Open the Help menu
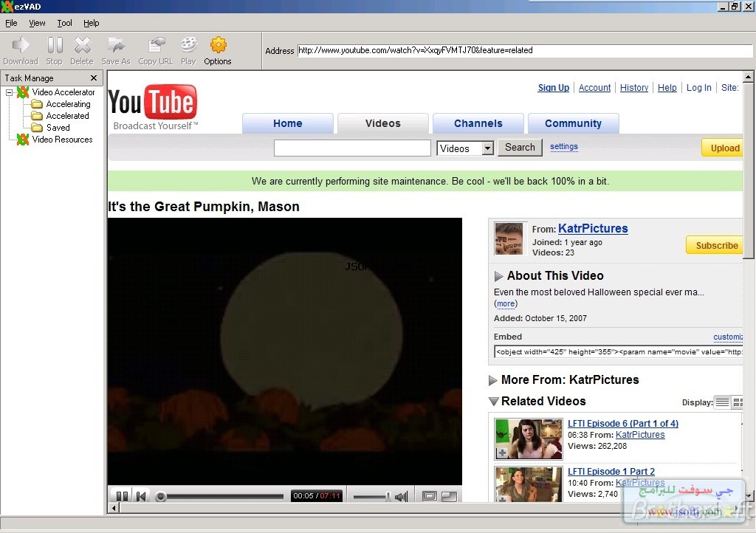 91,23
